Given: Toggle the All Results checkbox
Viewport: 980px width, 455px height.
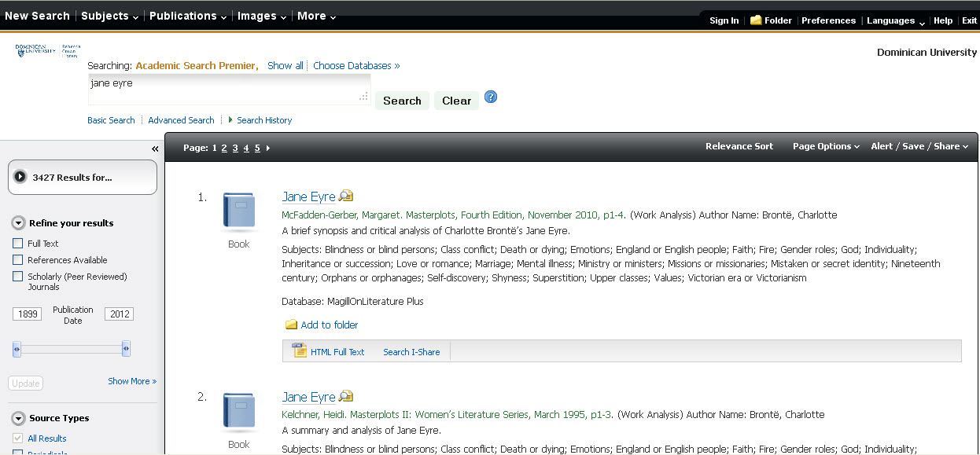Looking at the screenshot, I should (17, 438).
